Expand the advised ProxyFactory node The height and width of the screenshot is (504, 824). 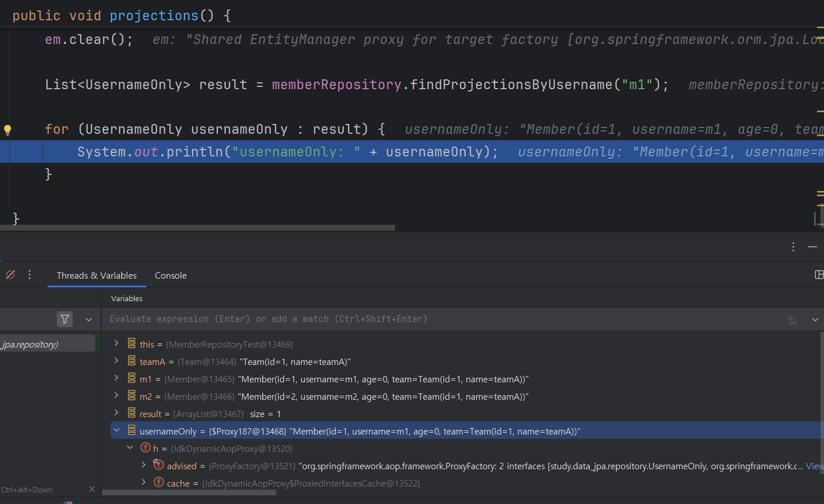(x=144, y=465)
